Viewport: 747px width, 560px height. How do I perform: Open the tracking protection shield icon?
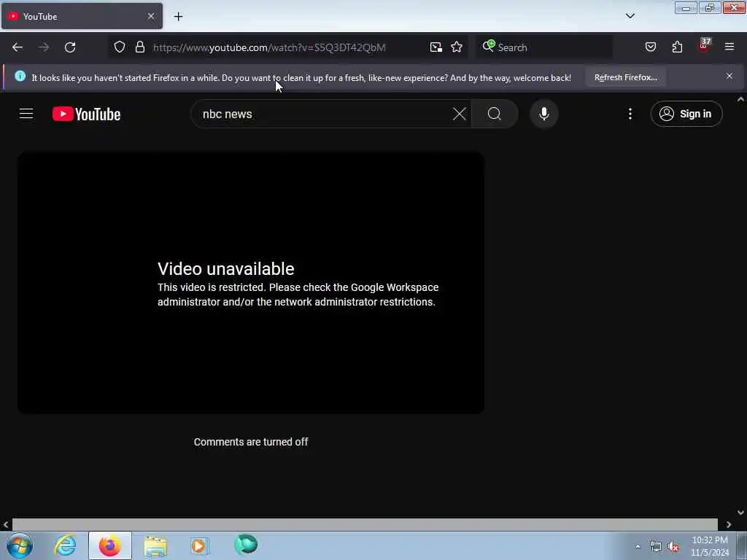click(x=120, y=47)
